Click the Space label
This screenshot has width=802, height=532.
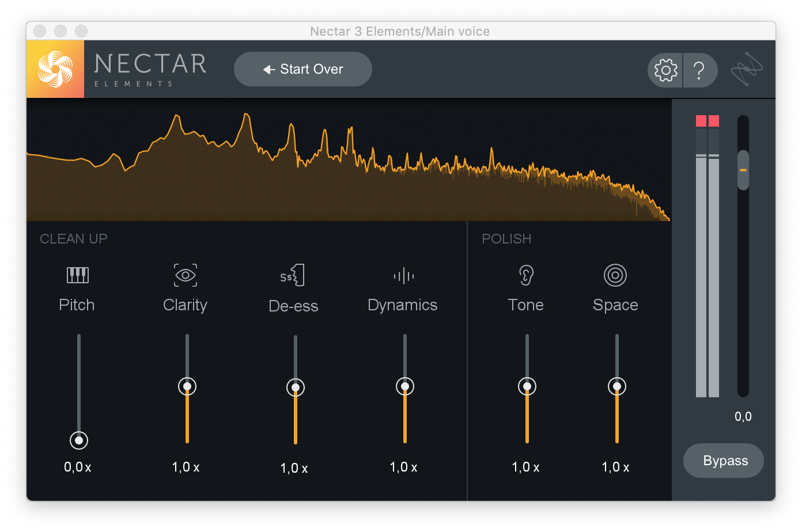615,305
